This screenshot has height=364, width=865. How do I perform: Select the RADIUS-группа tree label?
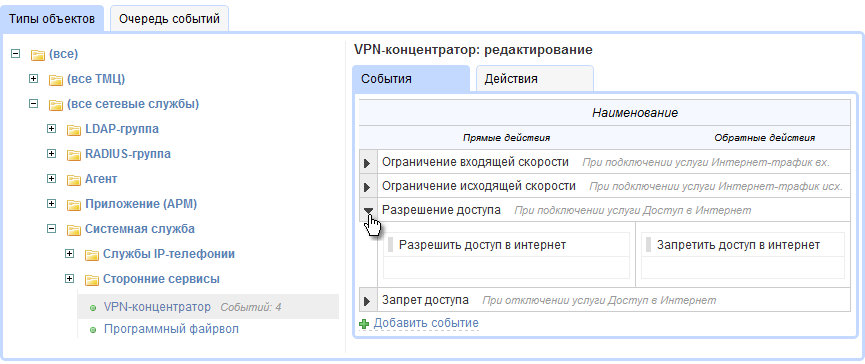click(x=128, y=154)
